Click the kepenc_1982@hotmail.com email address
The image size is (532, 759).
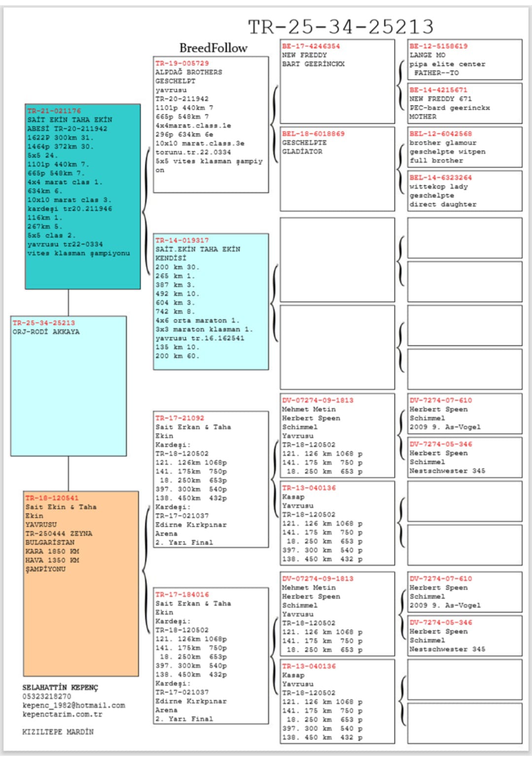click(x=74, y=705)
